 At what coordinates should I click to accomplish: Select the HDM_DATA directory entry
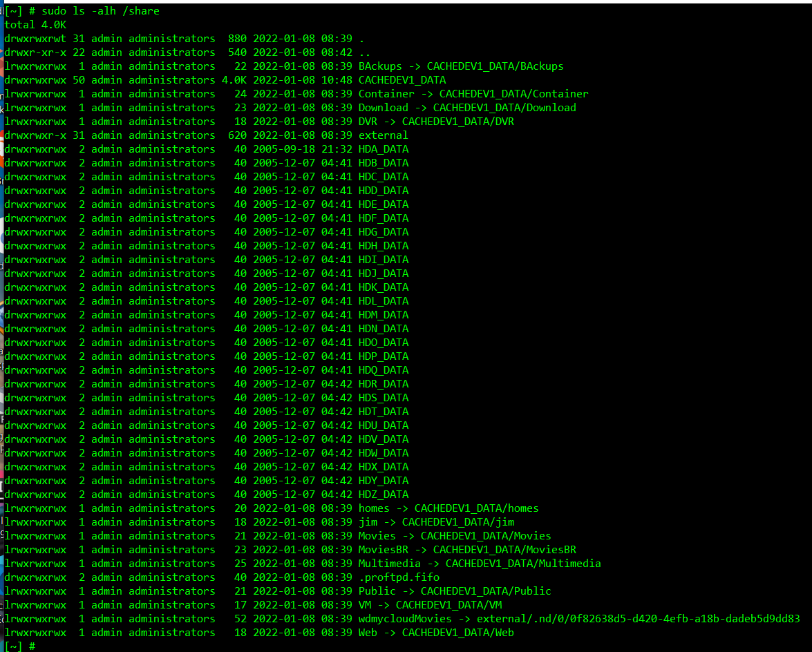click(x=383, y=315)
